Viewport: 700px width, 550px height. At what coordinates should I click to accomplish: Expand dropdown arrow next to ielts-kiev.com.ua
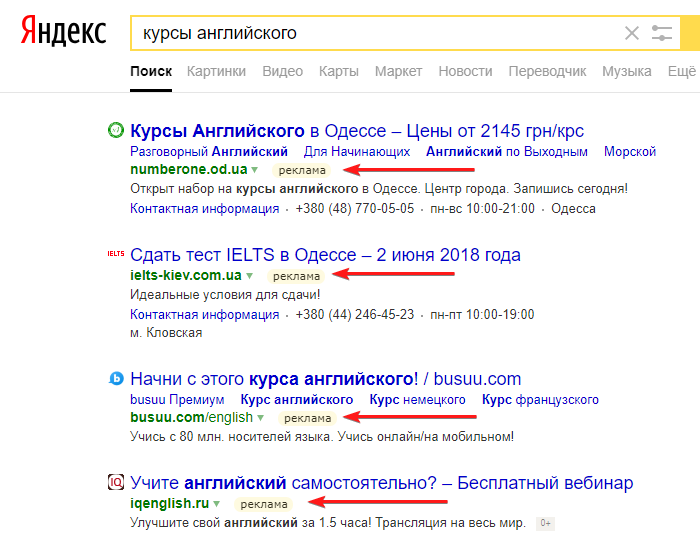(250, 276)
